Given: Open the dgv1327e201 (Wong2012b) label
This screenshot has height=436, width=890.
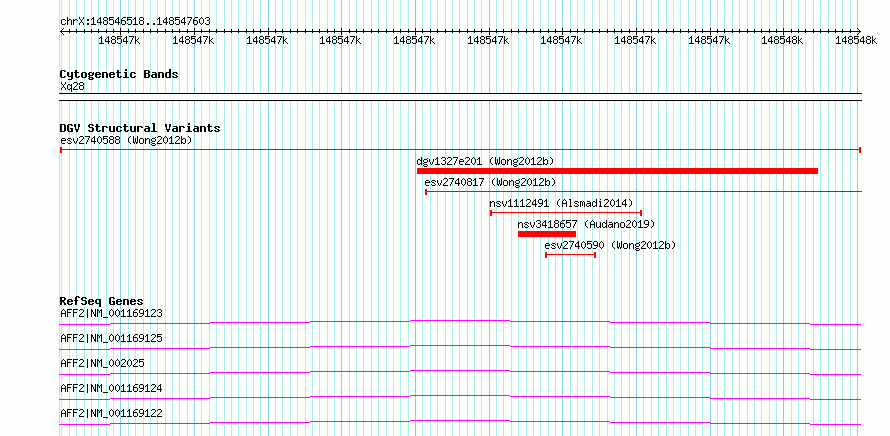Looking at the screenshot, I should click(x=485, y=161).
